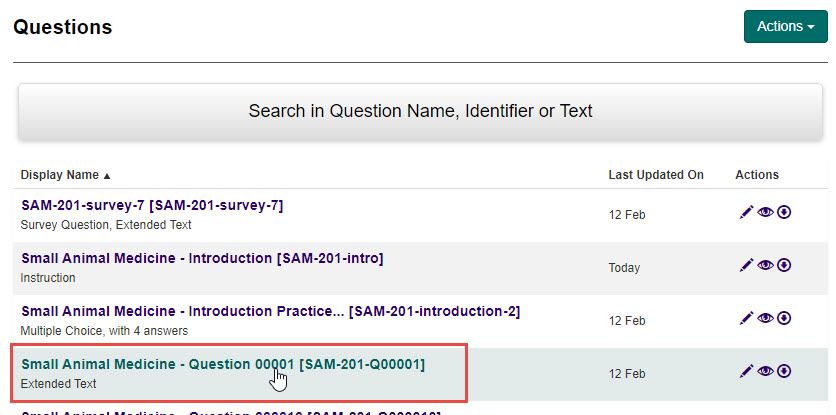Open down-arrow circle menu for SAM-201-survey-7
The width and height of the screenshot is (836, 415).
[x=784, y=213]
